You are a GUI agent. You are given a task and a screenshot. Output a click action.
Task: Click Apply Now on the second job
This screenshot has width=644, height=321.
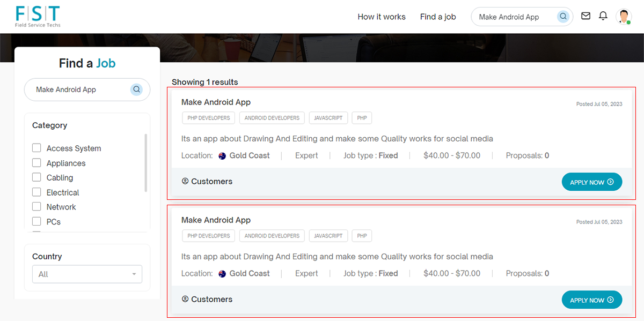coord(591,300)
